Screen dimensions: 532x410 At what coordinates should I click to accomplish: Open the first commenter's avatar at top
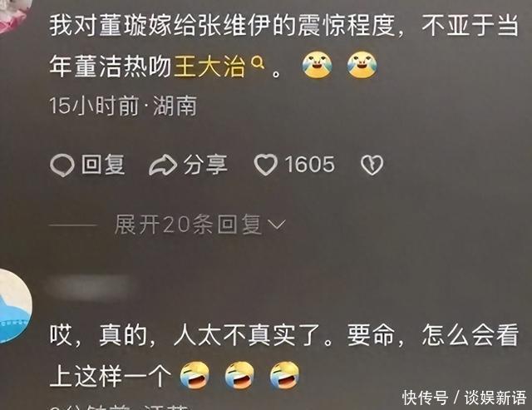(x=15, y=15)
